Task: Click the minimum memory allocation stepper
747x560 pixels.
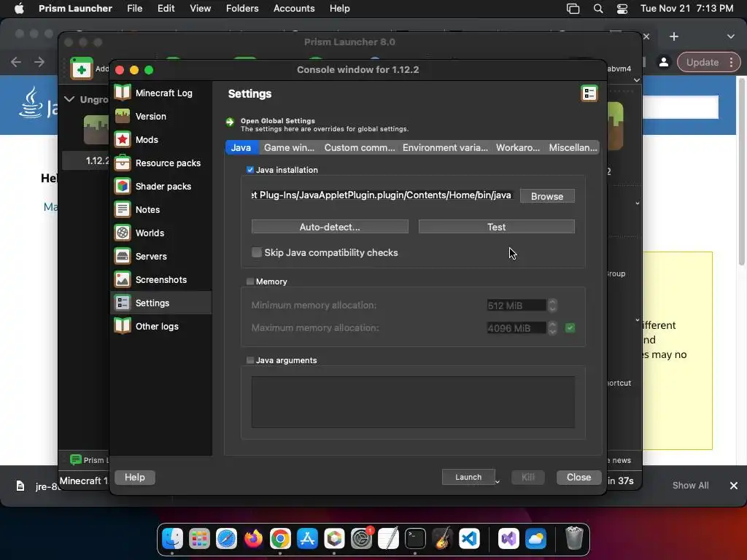Action: (552, 306)
